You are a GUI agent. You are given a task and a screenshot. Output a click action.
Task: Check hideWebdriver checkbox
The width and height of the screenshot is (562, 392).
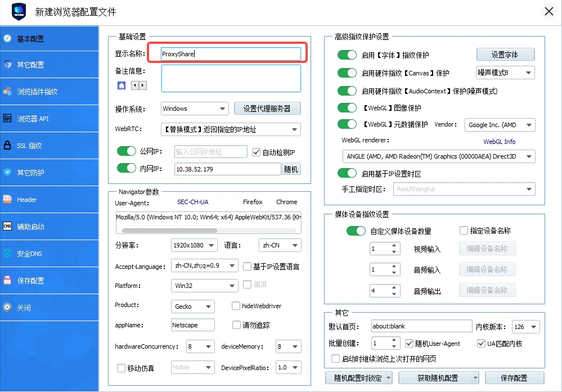coord(236,305)
